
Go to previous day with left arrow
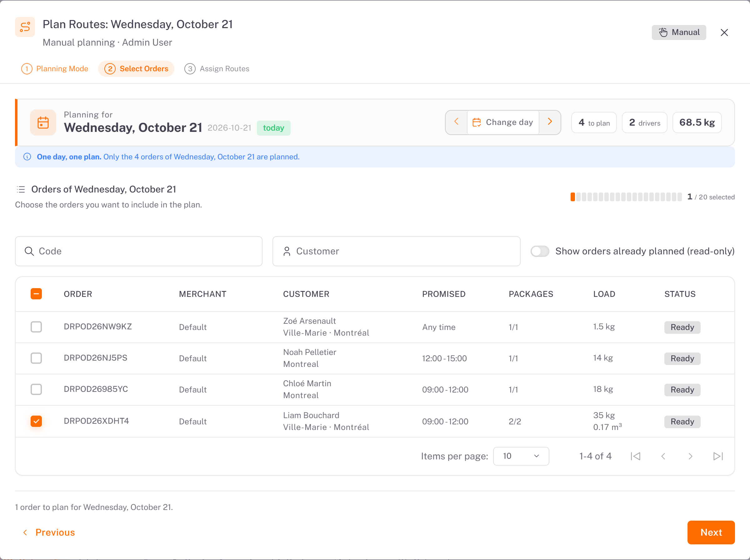[x=456, y=122]
